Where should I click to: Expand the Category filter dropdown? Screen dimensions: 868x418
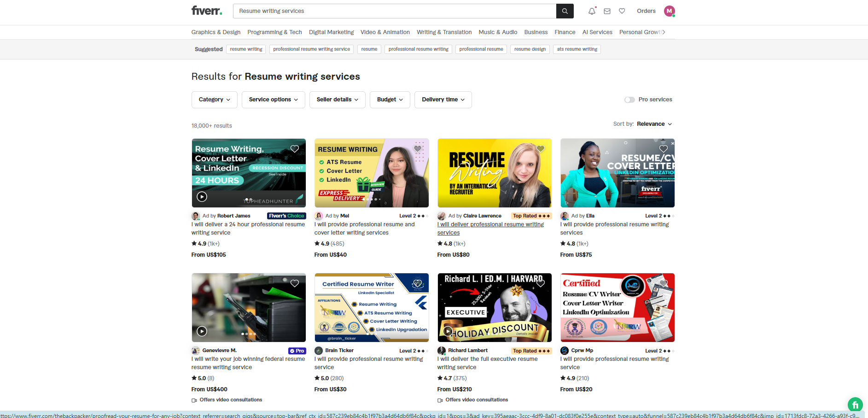point(215,100)
